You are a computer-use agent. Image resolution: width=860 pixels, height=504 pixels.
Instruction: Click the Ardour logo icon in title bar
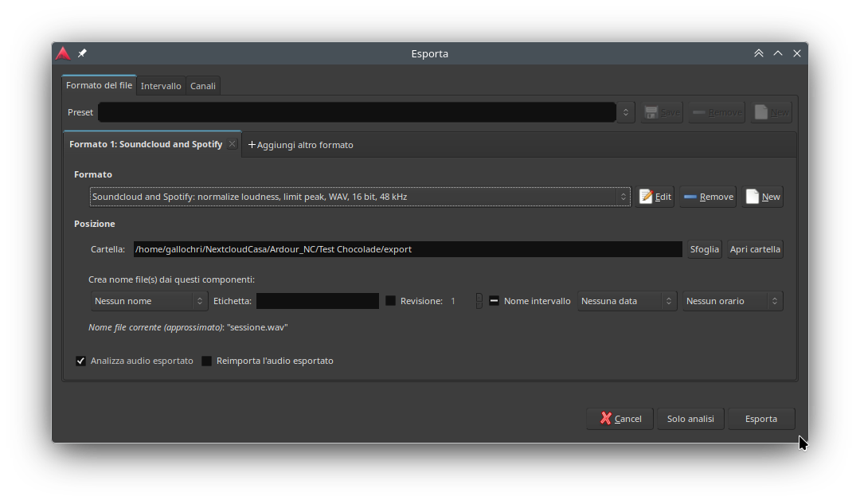pos(63,53)
